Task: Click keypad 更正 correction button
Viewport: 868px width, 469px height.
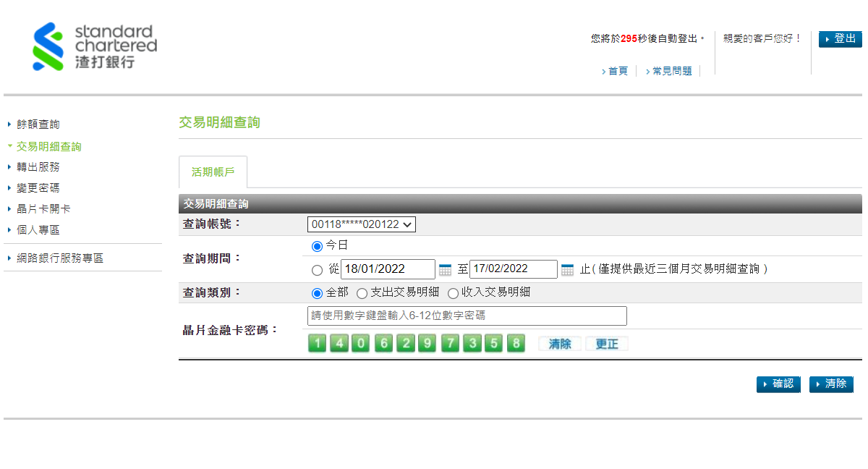Action: pos(606,344)
